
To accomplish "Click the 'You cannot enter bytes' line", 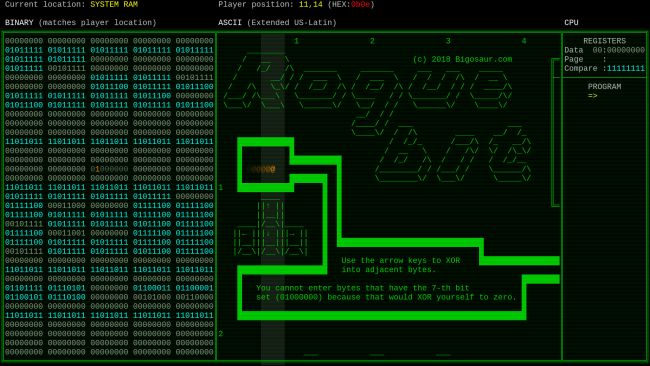I will coord(363,288).
